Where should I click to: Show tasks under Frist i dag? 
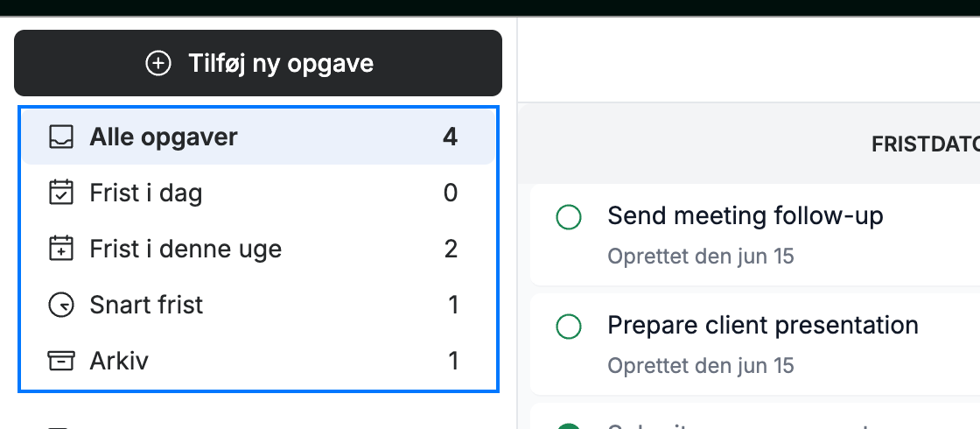point(259,193)
